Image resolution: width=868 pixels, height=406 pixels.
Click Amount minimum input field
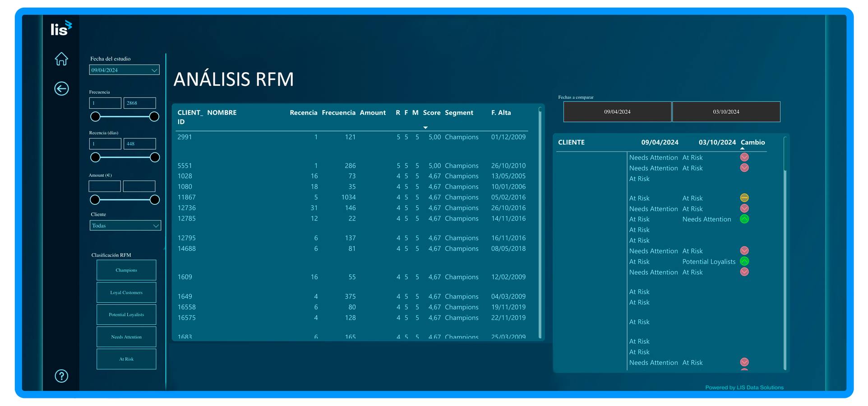point(105,186)
